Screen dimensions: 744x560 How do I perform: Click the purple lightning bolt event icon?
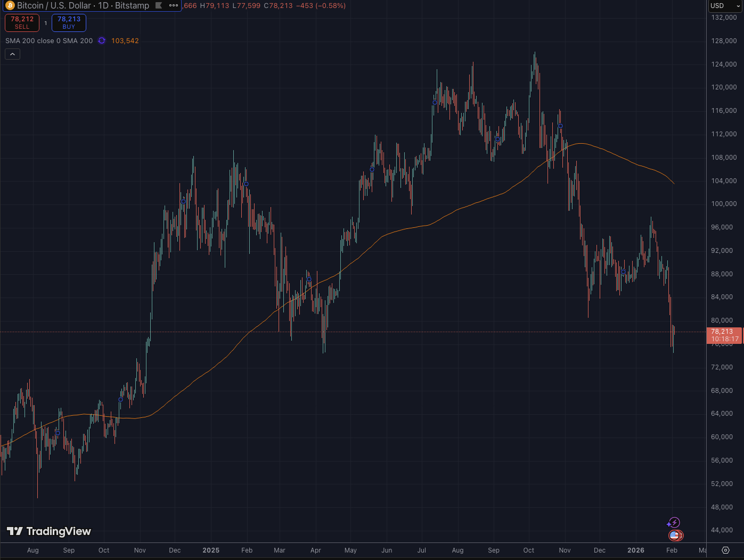[674, 523]
